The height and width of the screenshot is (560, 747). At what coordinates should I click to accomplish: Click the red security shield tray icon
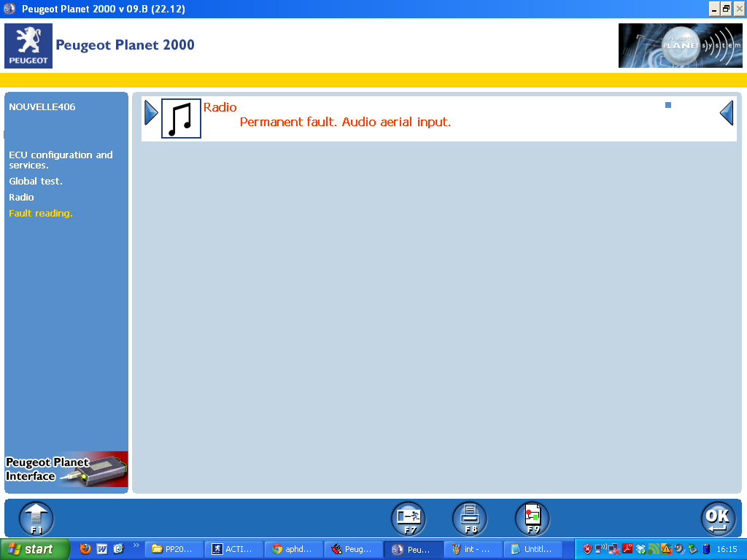pos(587,549)
